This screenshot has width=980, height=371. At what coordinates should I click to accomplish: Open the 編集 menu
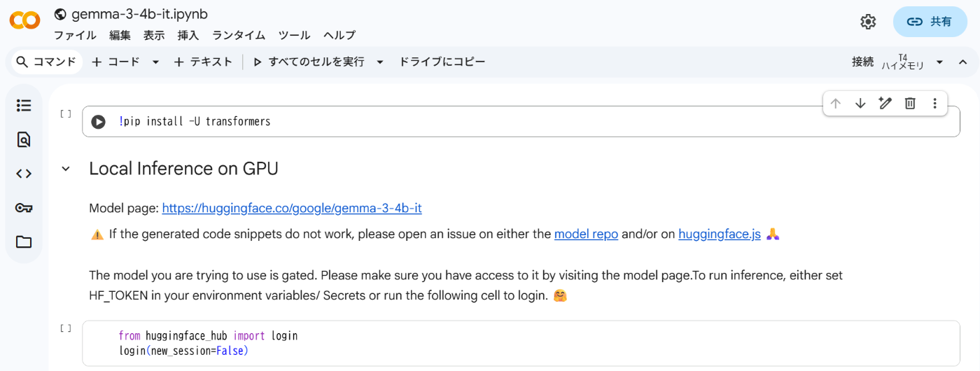[x=120, y=35]
